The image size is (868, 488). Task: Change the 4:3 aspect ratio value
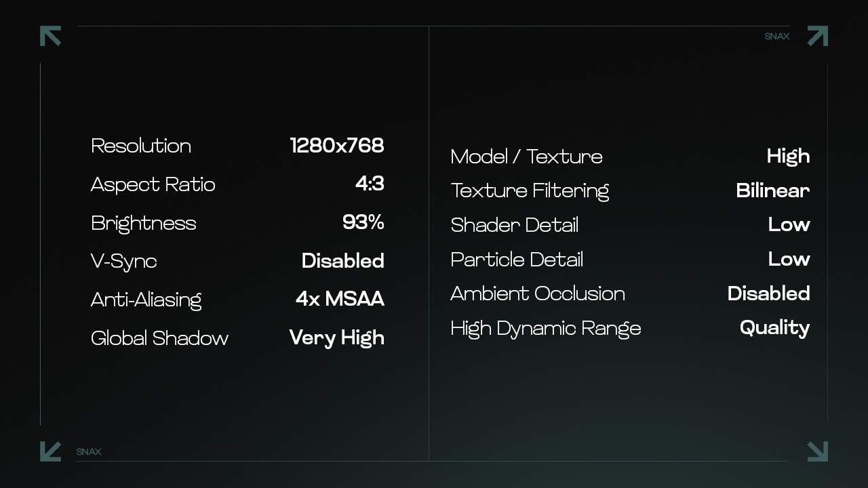[x=370, y=184]
